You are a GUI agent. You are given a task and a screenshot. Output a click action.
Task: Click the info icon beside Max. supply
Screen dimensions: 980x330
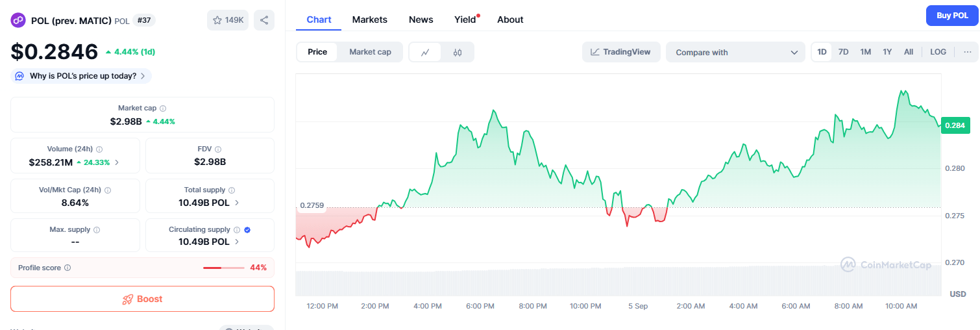97,230
